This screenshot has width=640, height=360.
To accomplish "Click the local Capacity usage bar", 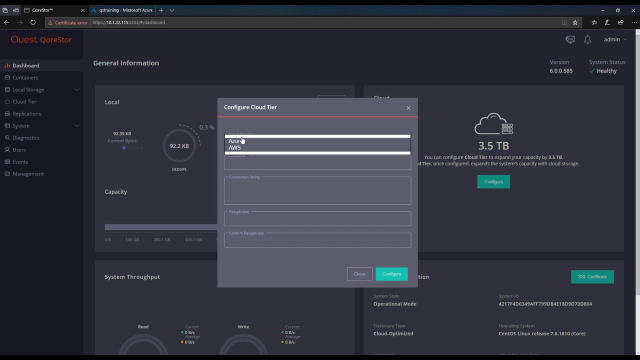I will coord(161,227).
